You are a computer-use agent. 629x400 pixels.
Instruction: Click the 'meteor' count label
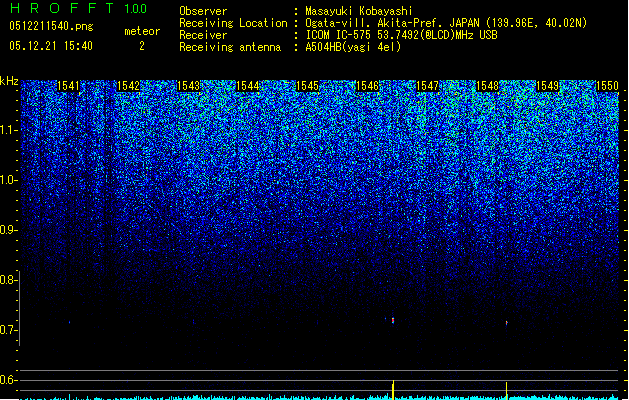coord(142,31)
